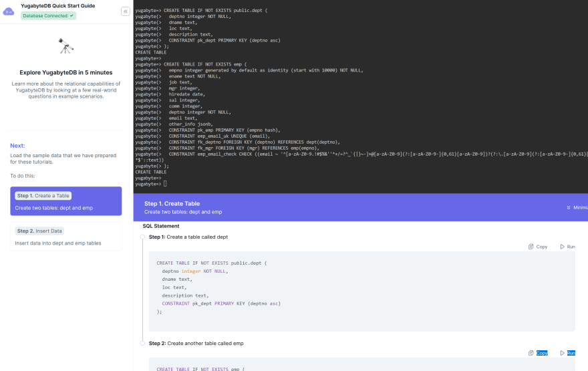Click the Copy icon for the dept statement
Viewport: 588px width, 371px height.
pos(531,247)
